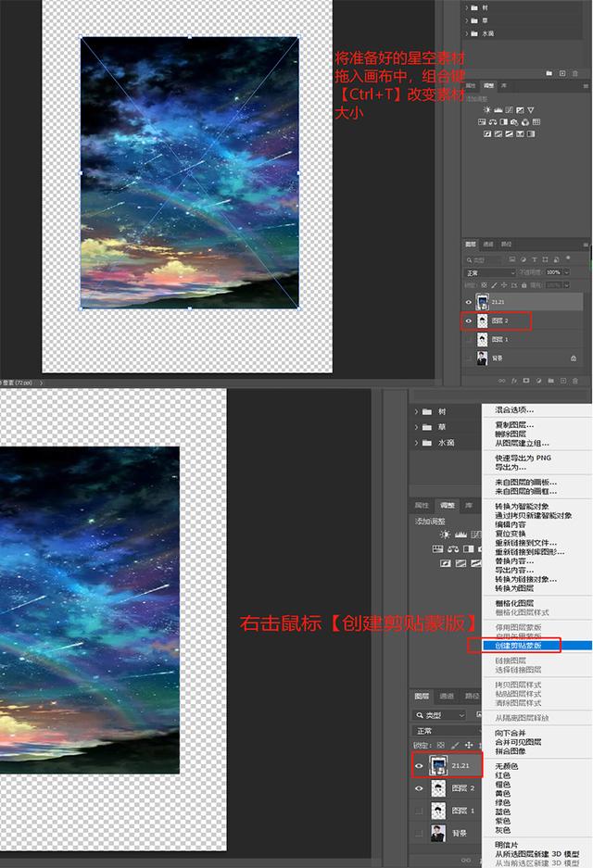Hide 图层 2 in lower Layers panel
Screen dimensions: 593x868
pos(419,788)
